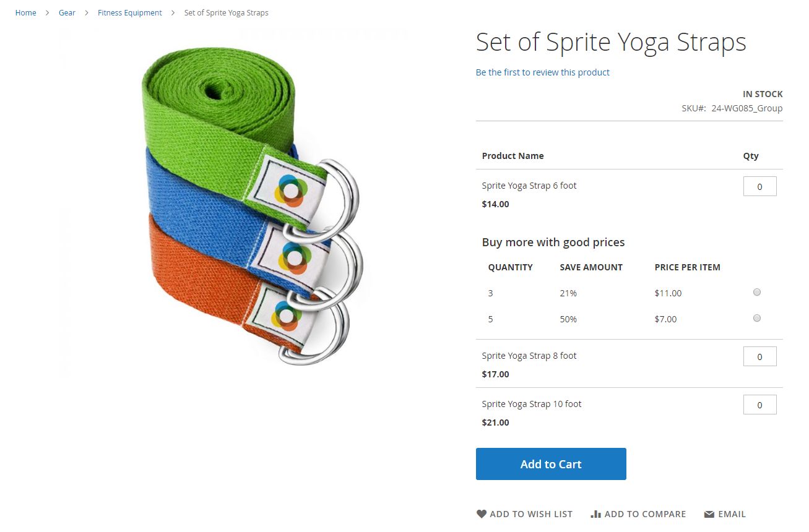Focus the 6 foot strap quantity field
Screen dimensions: 809x532
coord(759,186)
